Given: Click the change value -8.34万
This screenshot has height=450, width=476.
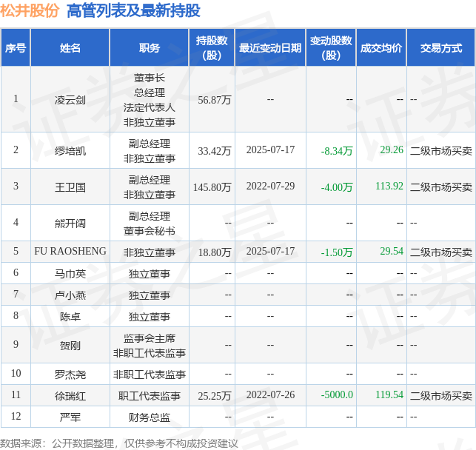Looking at the screenshot, I should pos(337,151).
